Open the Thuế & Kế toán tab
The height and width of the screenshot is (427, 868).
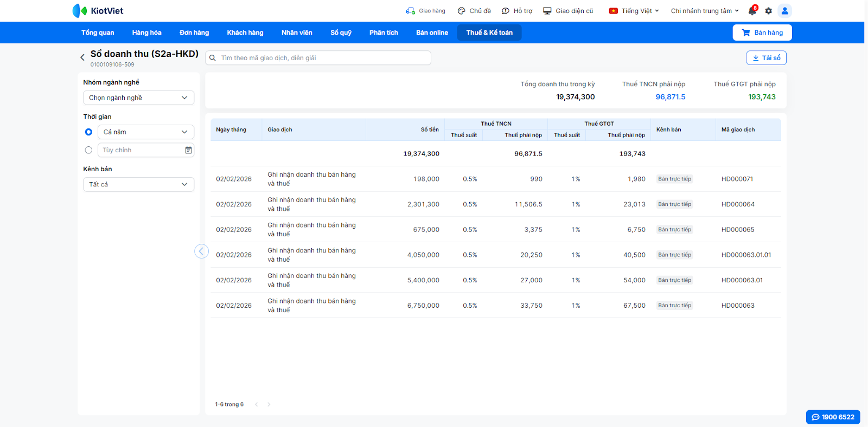[x=489, y=33]
